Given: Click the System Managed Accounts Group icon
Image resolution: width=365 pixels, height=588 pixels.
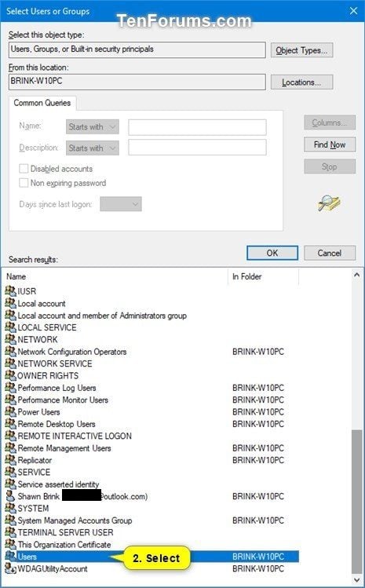Looking at the screenshot, I should click(10, 520).
